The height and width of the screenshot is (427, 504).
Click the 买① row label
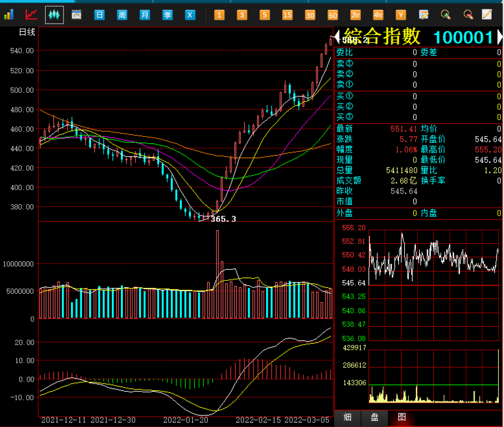pos(344,96)
